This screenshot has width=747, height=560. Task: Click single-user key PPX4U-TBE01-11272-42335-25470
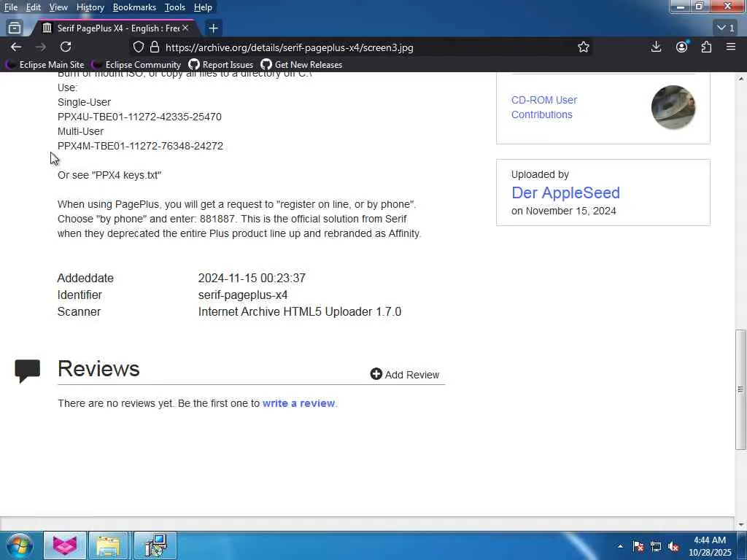[139, 117]
